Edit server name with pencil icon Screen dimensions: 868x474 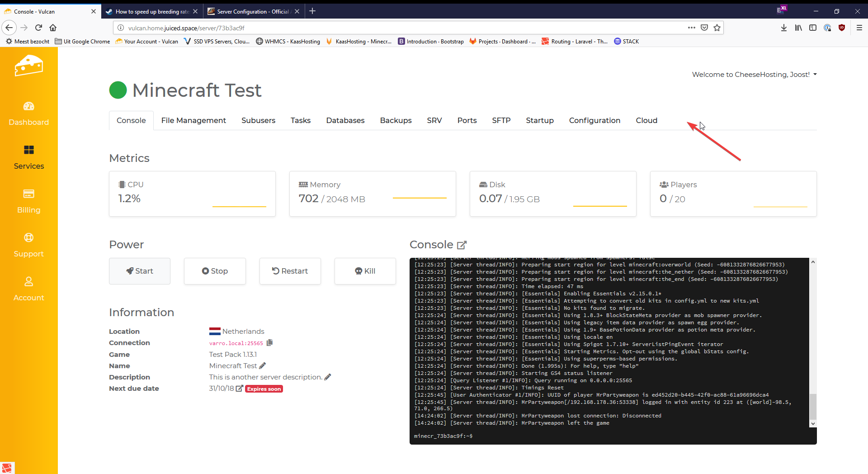pyautogui.click(x=263, y=365)
